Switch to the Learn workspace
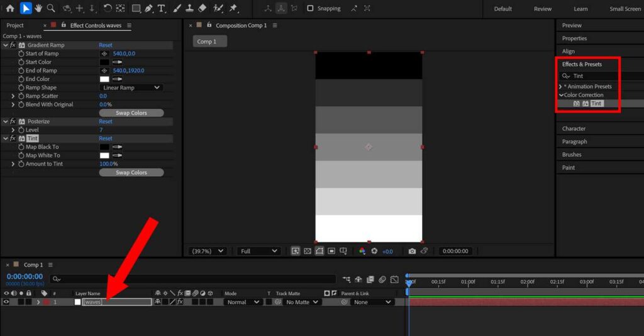This screenshot has height=336, width=644. pos(580,9)
